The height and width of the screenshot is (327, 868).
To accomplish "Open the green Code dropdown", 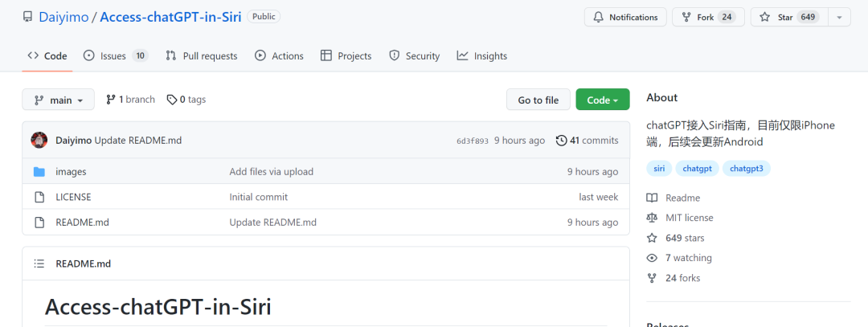I will (602, 100).
